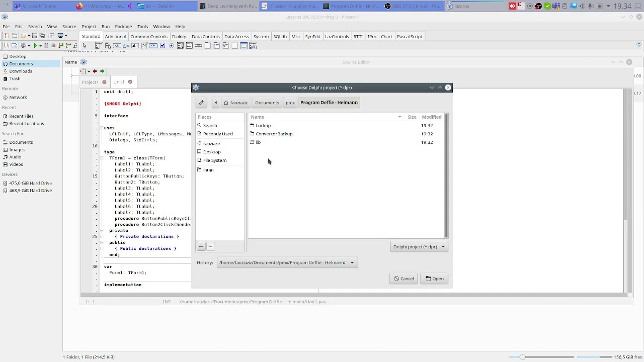Go to the Documents breadcrumb in dialog

pyautogui.click(x=267, y=103)
